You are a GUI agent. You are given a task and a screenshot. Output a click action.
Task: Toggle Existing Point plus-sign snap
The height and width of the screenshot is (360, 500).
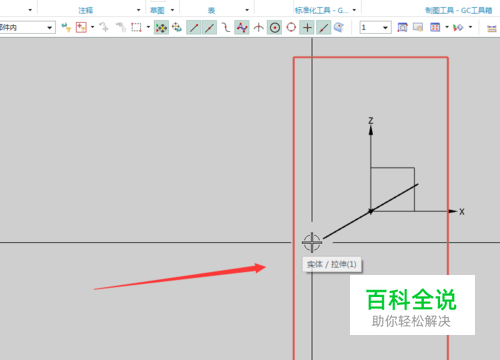(x=307, y=28)
